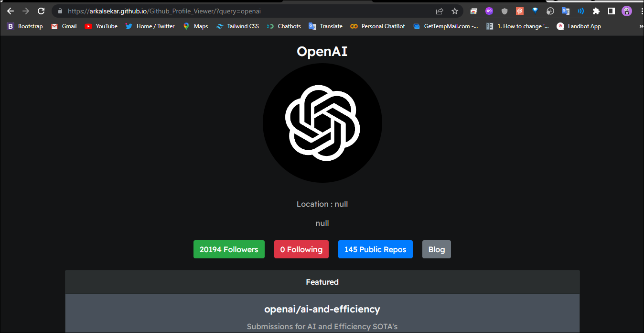Open the clock history extension
The height and width of the screenshot is (333, 644).
tap(550, 11)
